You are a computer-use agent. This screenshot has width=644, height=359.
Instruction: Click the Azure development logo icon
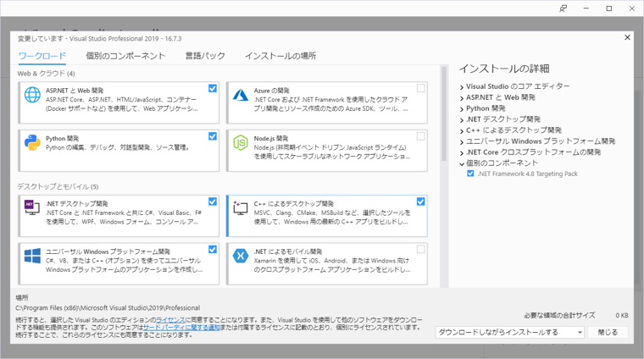(x=241, y=95)
